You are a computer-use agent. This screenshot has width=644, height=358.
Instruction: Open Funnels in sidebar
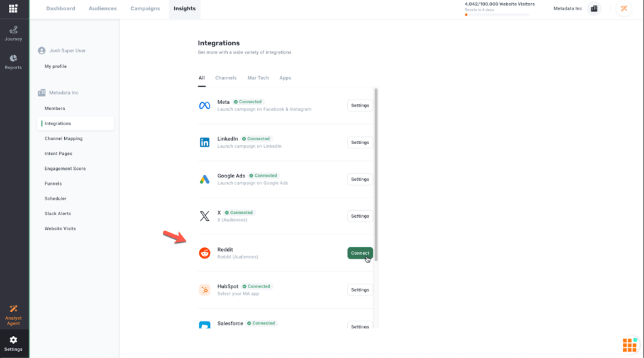click(53, 184)
